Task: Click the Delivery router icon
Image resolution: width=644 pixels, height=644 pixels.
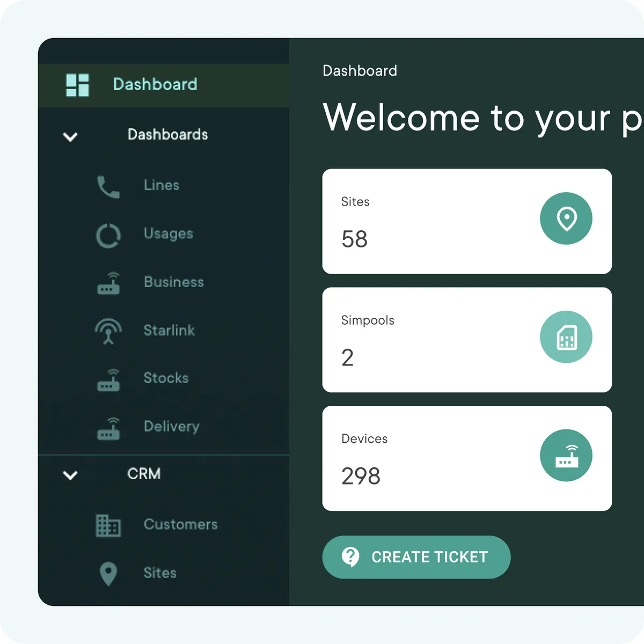Action: point(108,428)
